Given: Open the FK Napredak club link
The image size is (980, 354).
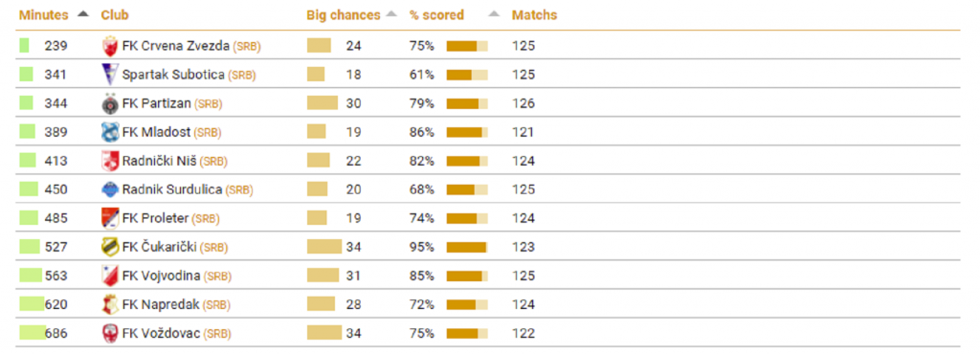Looking at the screenshot, I should point(161,304).
